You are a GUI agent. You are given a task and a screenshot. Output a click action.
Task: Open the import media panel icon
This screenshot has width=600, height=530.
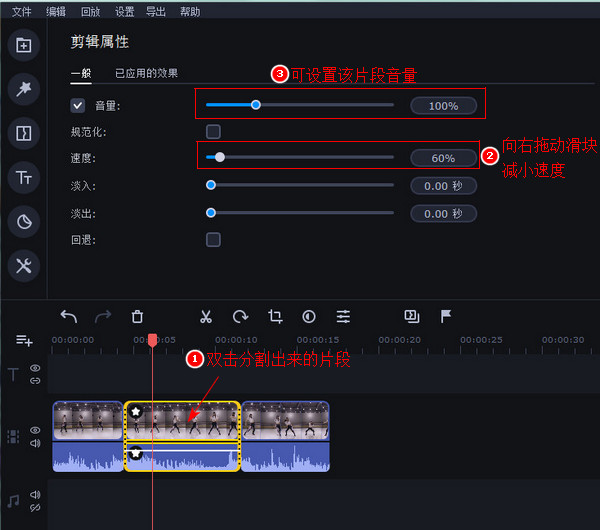coord(24,45)
